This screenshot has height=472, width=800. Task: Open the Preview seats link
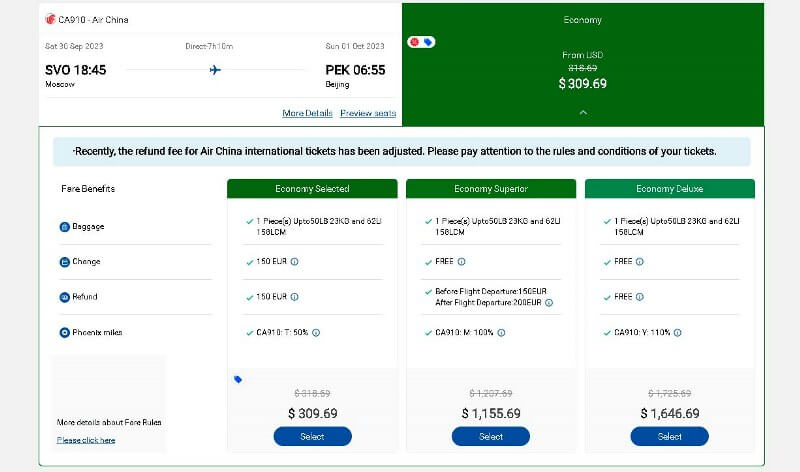coord(368,113)
